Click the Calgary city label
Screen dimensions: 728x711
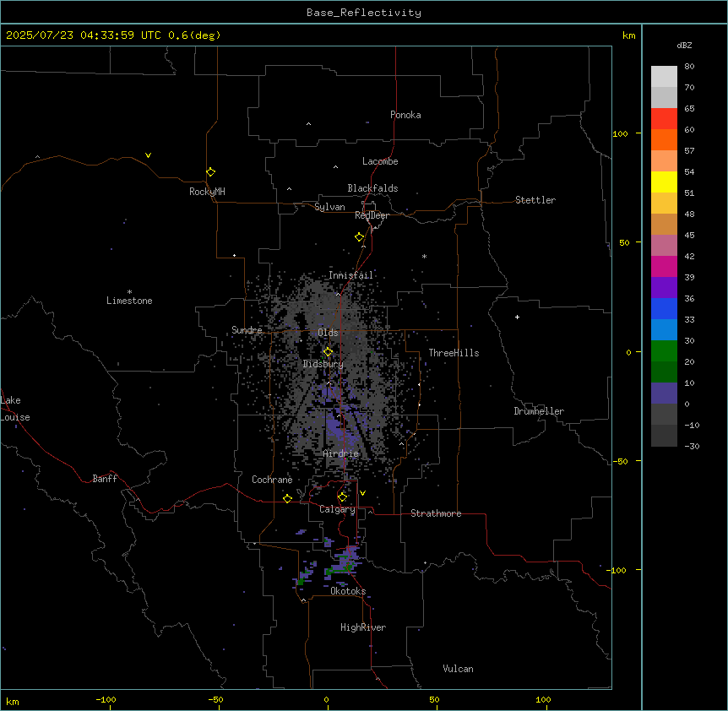(337, 509)
